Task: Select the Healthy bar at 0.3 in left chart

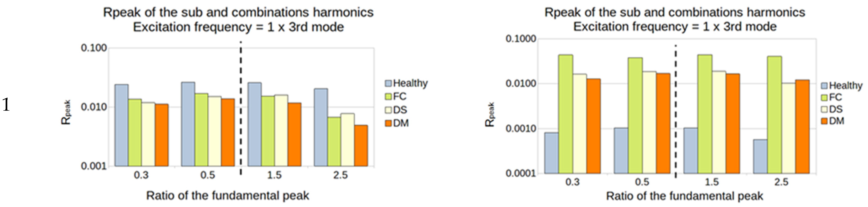Action: click(122, 125)
